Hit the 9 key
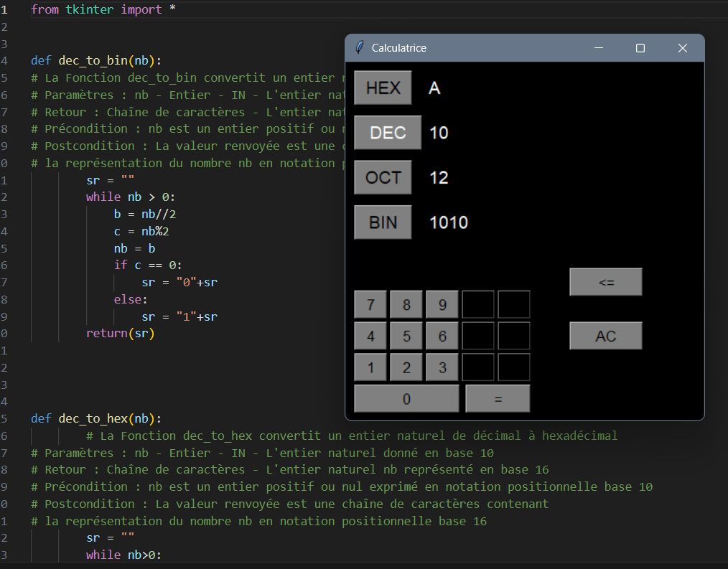This screenshot has width=728, height=569. (x=442, y=304)
